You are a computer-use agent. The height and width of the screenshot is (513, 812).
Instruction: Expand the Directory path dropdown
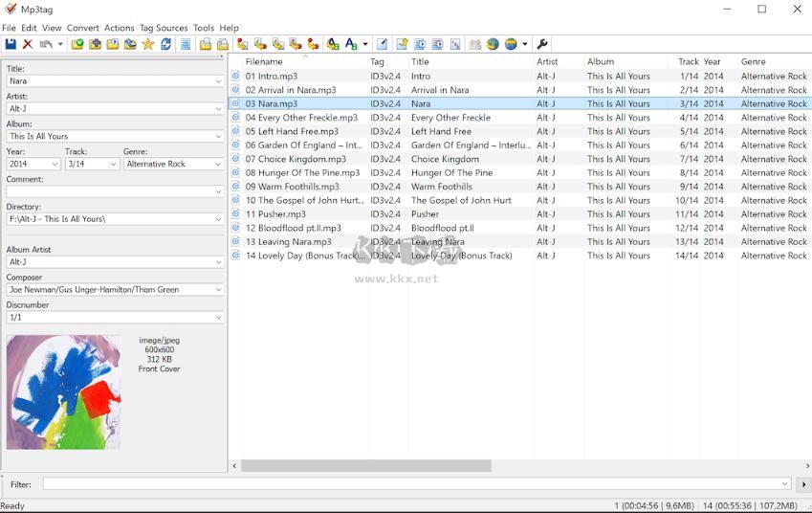coord(218,219)
